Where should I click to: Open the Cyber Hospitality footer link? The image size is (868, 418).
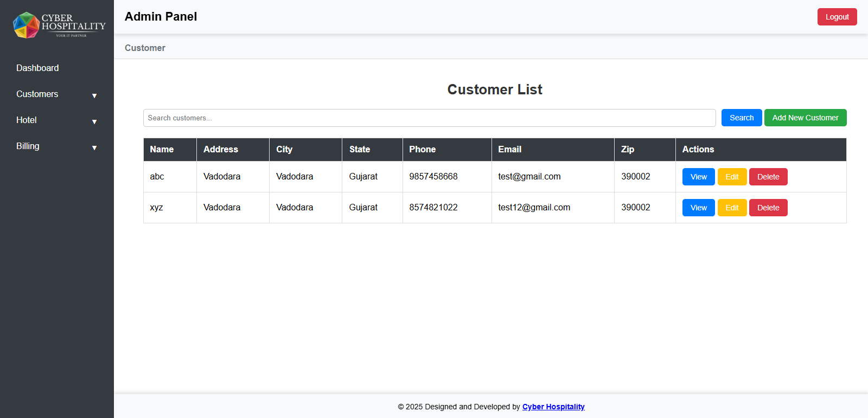[553, 407]
